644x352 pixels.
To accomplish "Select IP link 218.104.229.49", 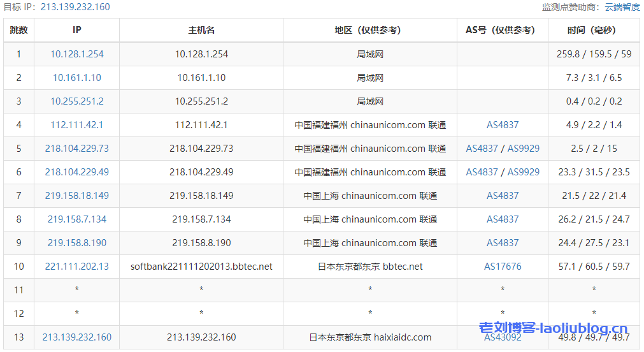I will 76,172.
